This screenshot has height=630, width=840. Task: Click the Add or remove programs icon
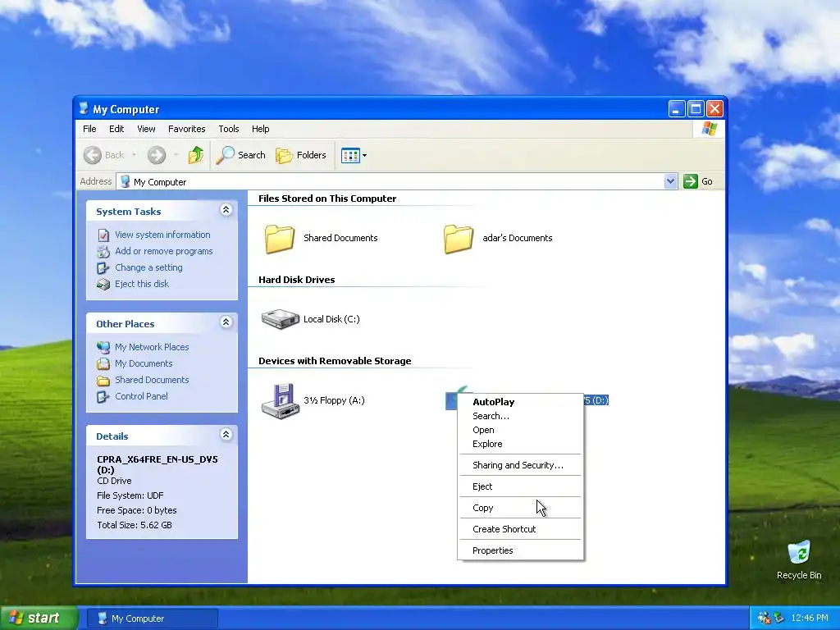(x=103, y=251)
